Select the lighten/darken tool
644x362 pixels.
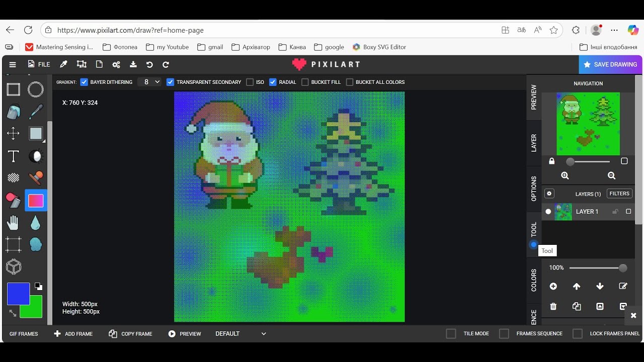[36, 156]
